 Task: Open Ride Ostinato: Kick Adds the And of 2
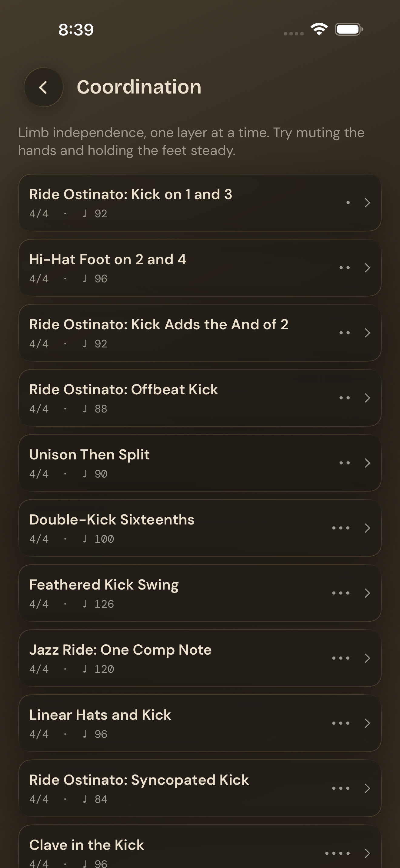[x=200, y=333]
